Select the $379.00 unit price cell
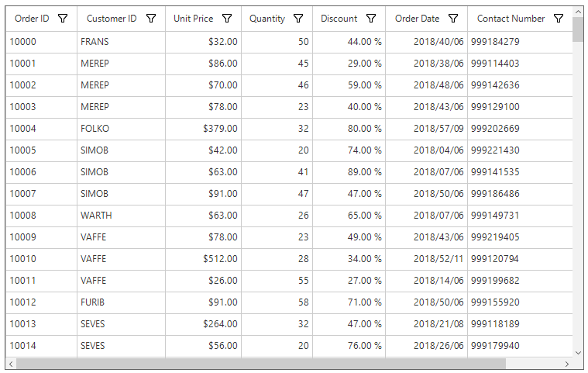 (x=203, y=129)
